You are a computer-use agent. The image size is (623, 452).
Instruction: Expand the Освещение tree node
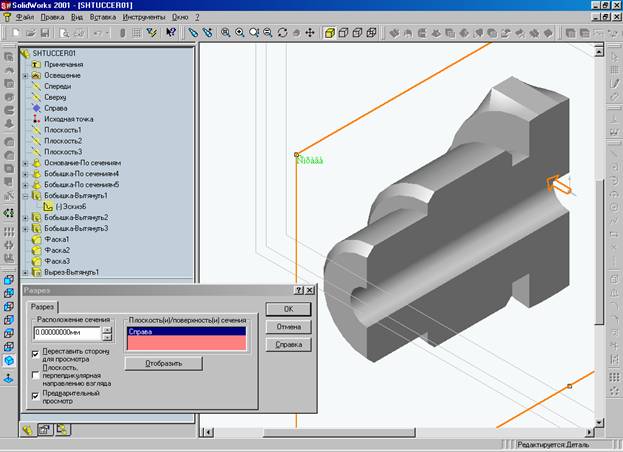pos(25,75)
